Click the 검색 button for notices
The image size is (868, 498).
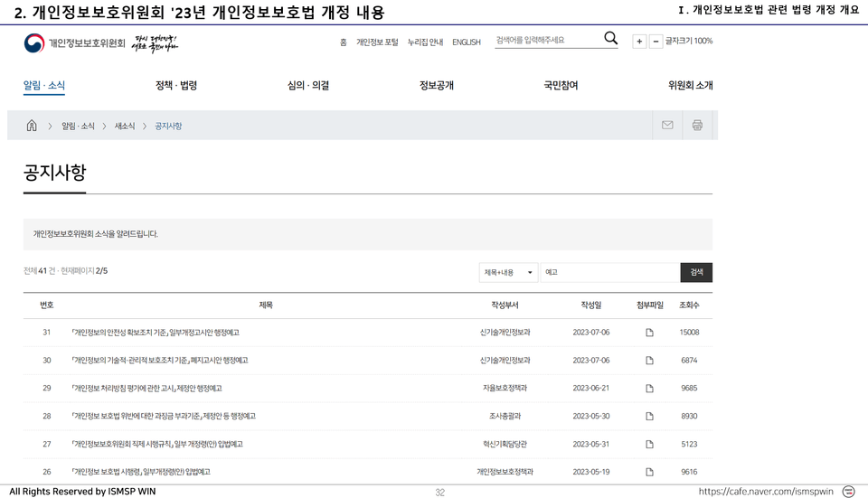point(696,272)
